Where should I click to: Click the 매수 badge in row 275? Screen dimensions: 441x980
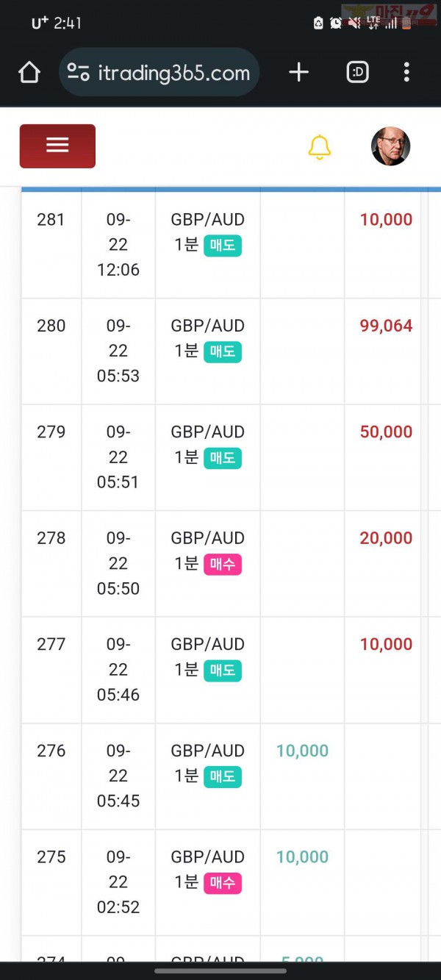pyautogui.click(x=223, y=883)
